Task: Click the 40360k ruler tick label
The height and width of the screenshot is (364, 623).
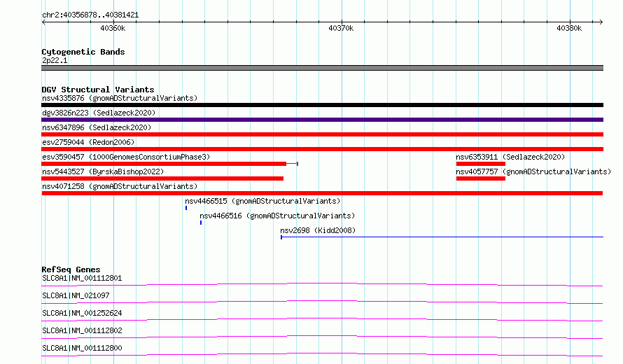Action: tap(113, 28)
